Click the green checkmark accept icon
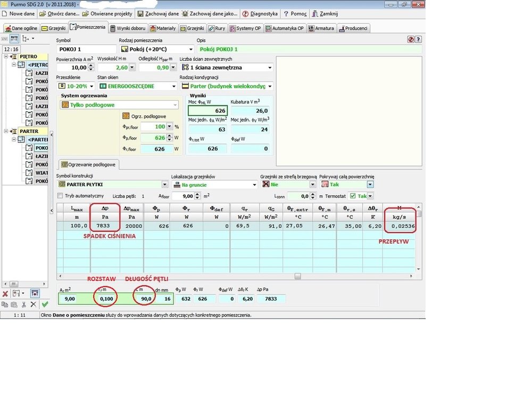The height and width of the screenshot is (399, 532). (45, 304)
